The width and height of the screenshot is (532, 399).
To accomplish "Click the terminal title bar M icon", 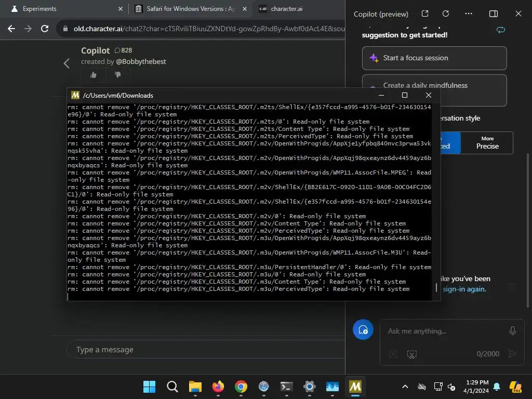I will 75,95.
